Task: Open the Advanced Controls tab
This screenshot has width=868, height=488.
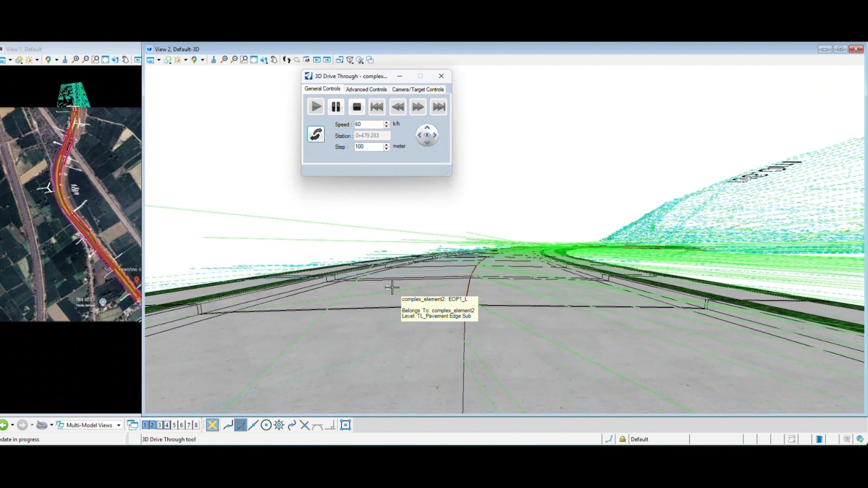Action: click(366, 90)
